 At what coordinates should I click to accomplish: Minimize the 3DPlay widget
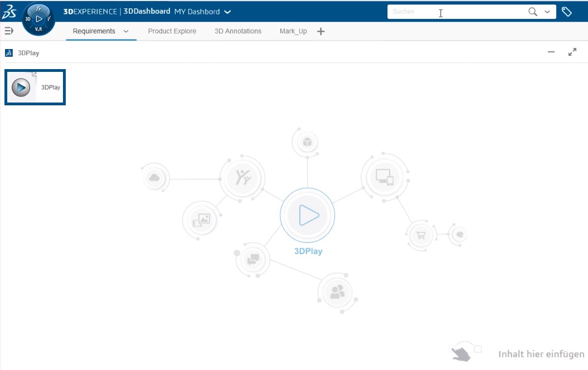(551, 52)
